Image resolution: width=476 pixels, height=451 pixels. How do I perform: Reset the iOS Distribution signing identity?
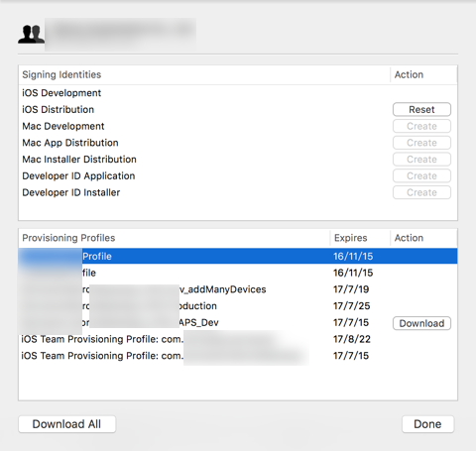coord(421,109)
